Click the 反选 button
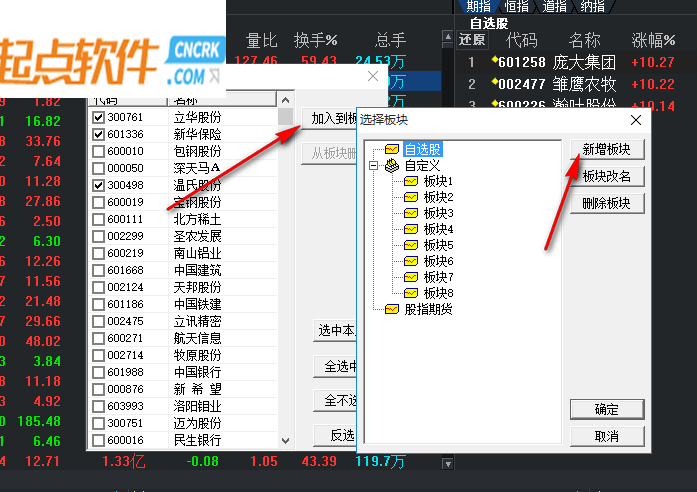This screenshot has height=492, width=697. tap(335, 436)
